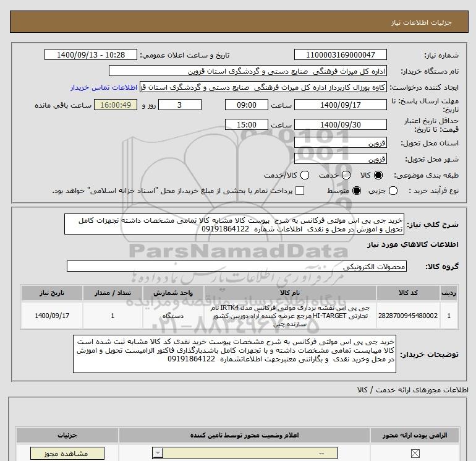Select the خدمت radio button

tap(346, 175)
